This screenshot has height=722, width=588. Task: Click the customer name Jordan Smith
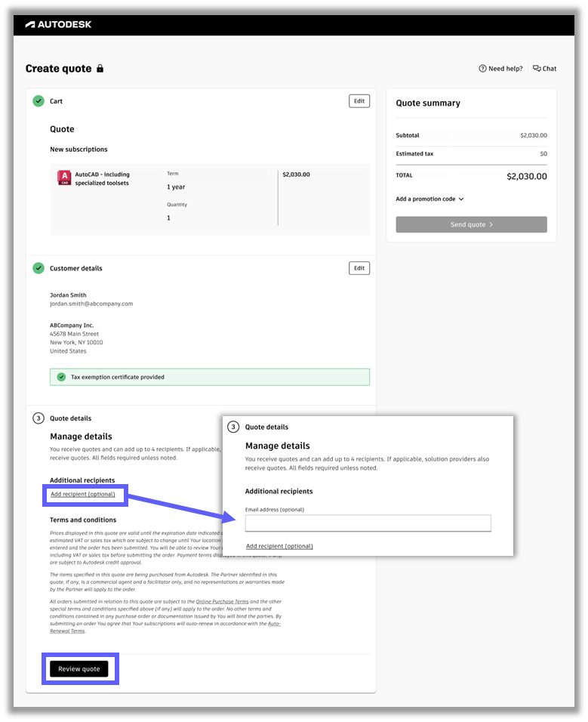point(68,295)
